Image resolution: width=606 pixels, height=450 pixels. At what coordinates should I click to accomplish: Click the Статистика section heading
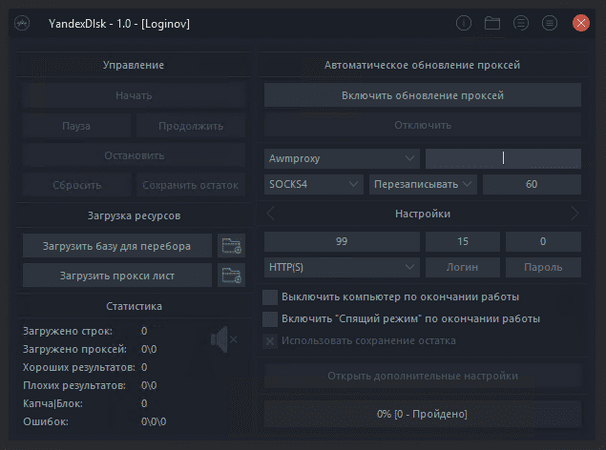[x=134, y=306]
